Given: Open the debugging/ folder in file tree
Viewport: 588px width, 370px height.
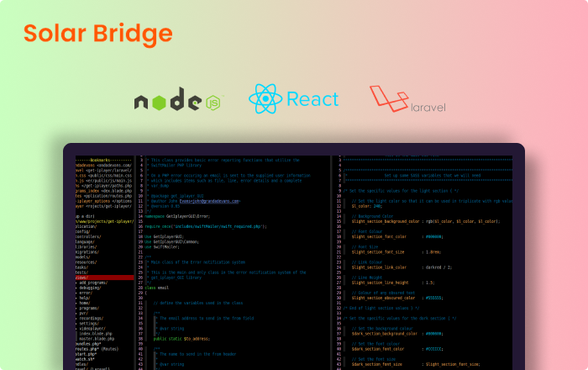Looking at the screenshot, I should tap(90, 288).
